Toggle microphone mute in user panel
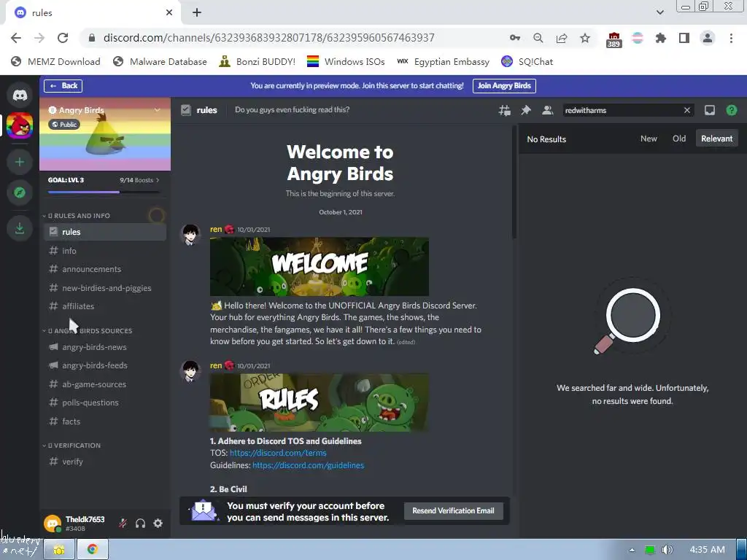The image size is (747, 560). pyautogui.click(x=123, y=524)
